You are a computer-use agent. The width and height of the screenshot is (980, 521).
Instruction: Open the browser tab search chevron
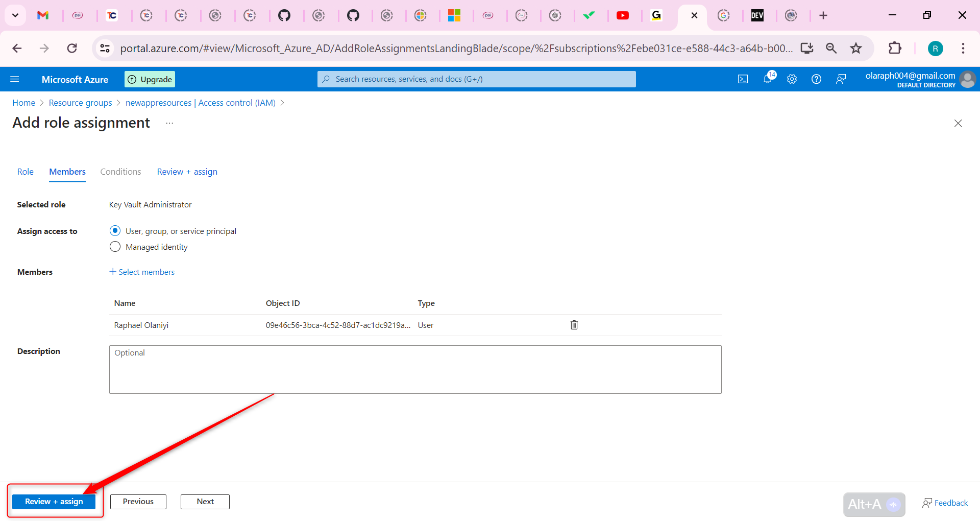[x=15, y=15]
